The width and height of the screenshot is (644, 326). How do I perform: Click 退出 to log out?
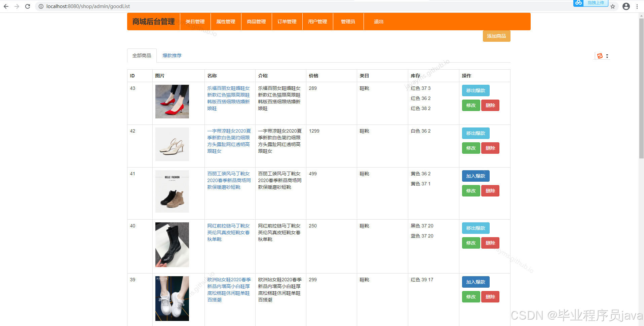(x=379, y=22)
